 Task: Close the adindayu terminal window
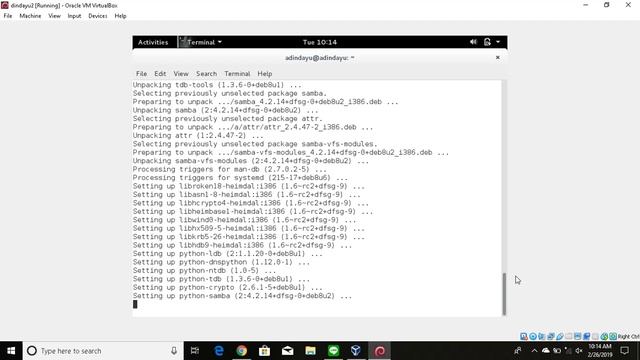498,58
